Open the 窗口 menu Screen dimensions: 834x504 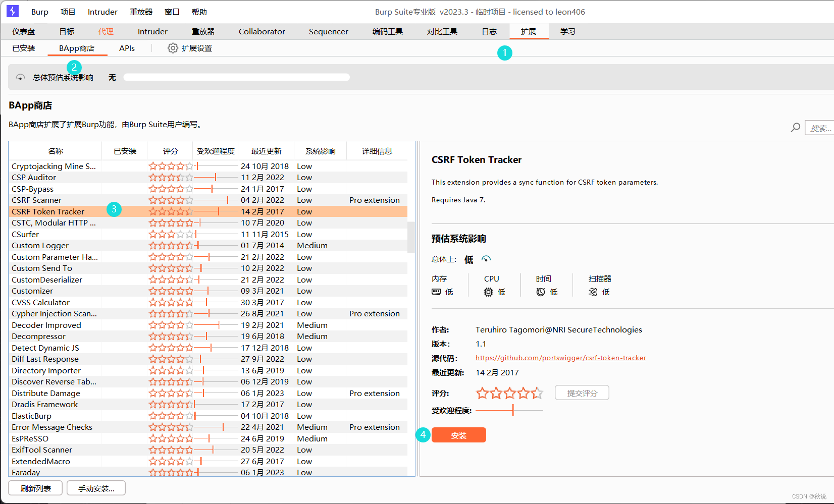pos(172,12)
